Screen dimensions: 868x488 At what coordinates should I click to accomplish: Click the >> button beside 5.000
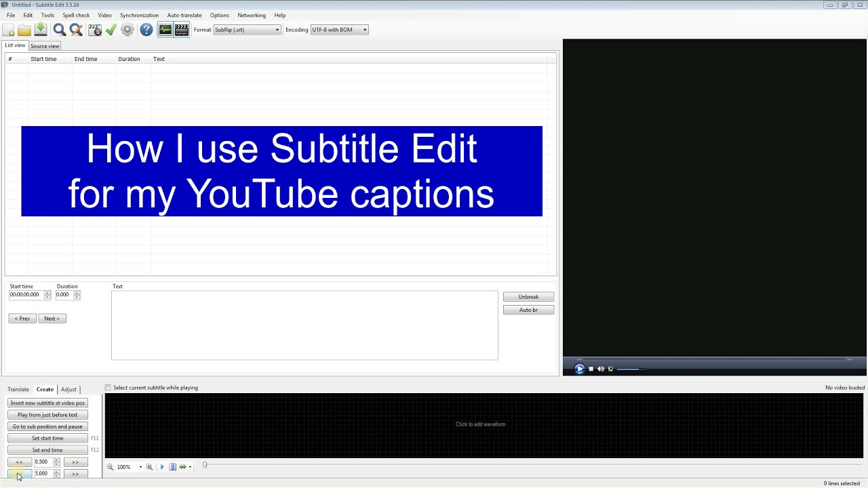click(x=75, y=474)
